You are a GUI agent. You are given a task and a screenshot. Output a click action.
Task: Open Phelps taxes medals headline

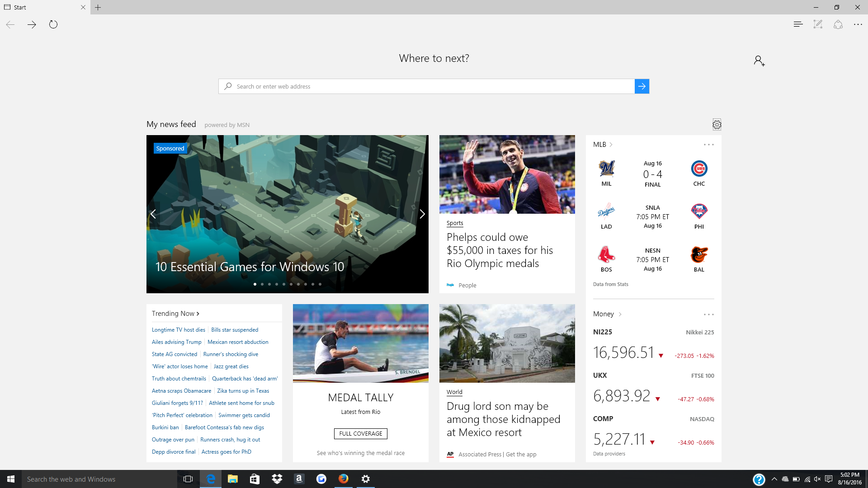coord(500,250)
